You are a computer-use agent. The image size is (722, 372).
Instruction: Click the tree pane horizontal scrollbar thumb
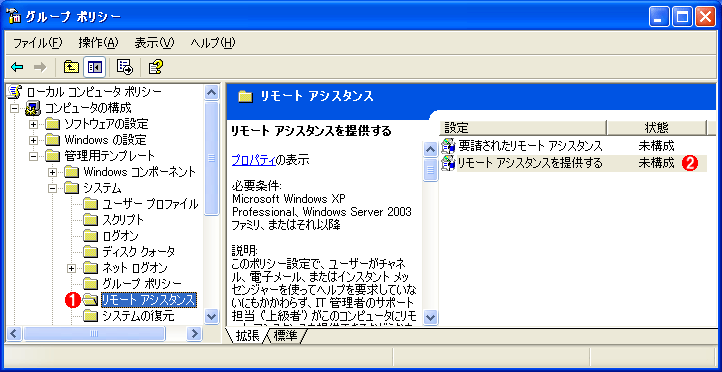[x=94, y=333]
